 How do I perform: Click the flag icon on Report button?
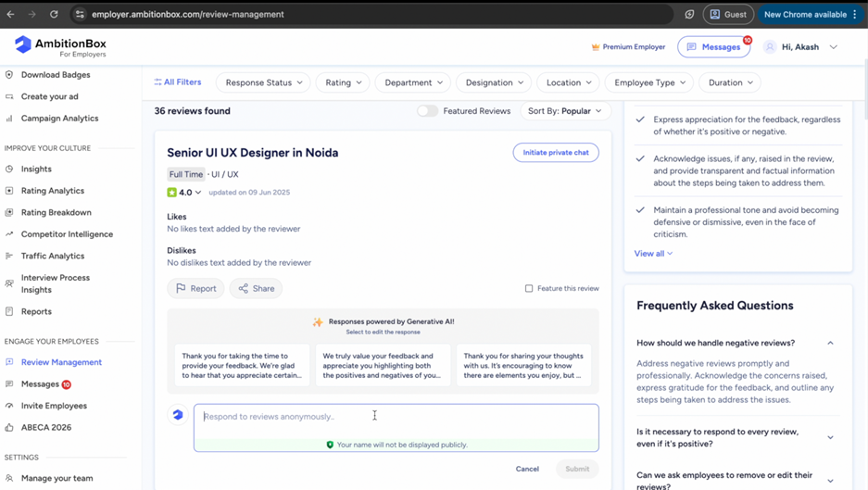point(181,289)
